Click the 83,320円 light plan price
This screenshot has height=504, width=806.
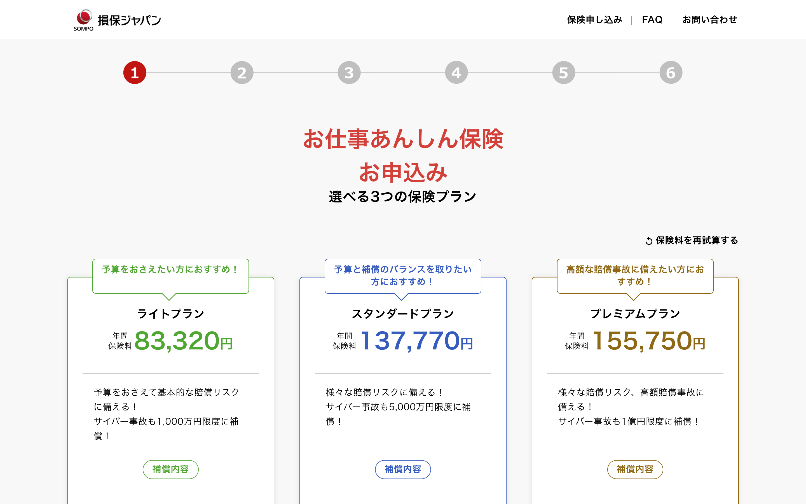[183, 341]
